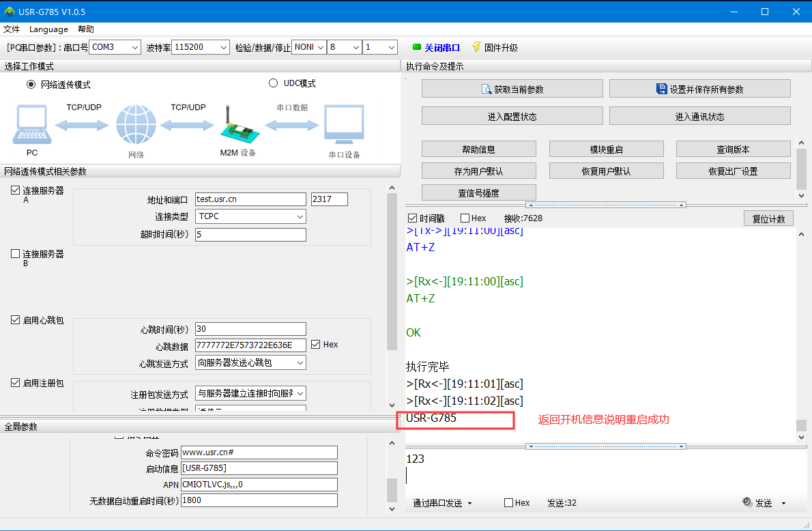Open the Language menu
The height and width of the screenshot is (531, 812).
48,29
